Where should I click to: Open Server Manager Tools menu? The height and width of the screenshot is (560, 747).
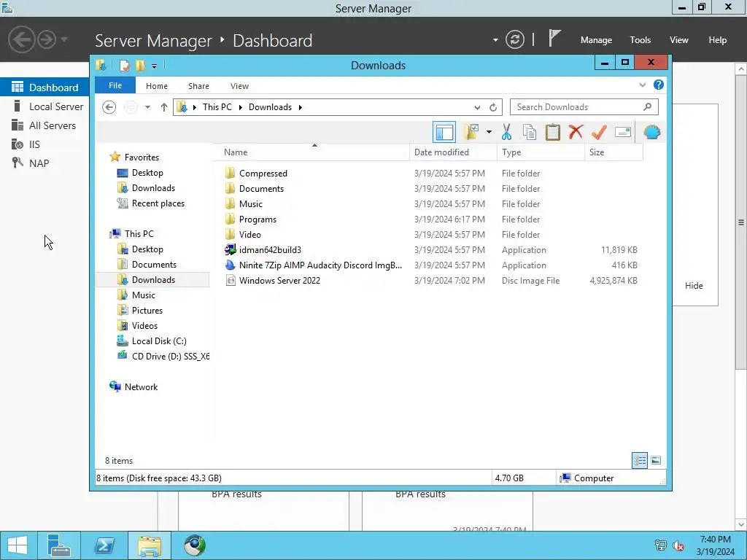point(640,40)
